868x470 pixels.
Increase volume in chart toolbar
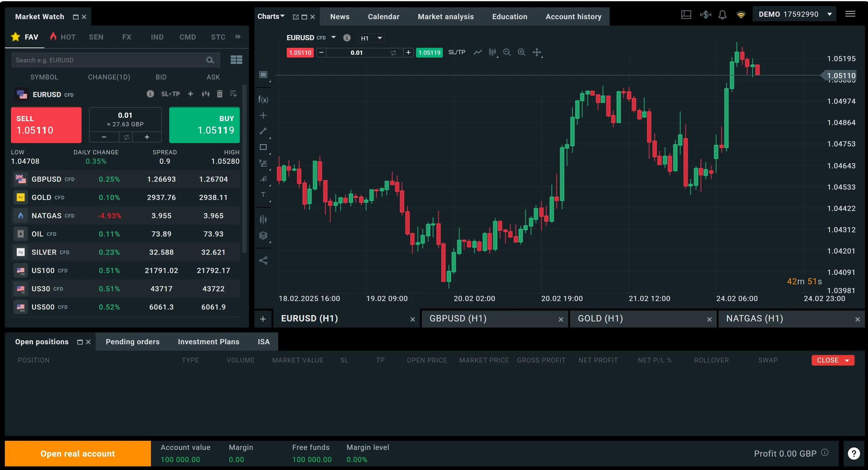408,53
